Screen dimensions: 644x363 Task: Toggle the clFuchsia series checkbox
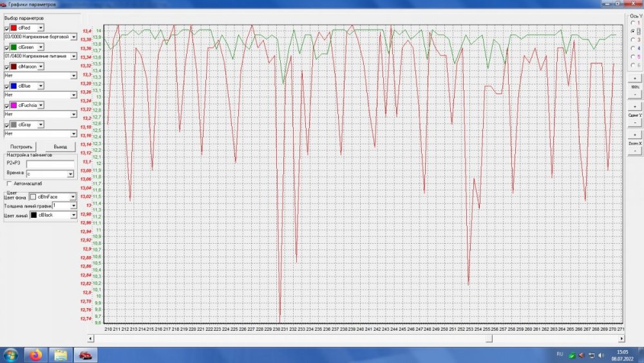point(6,106)
